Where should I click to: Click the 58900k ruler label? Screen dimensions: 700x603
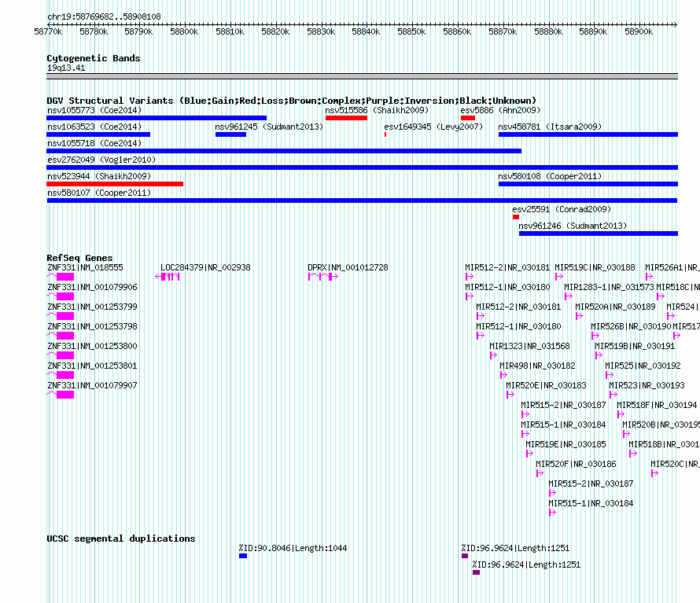[x=639, y=31]
